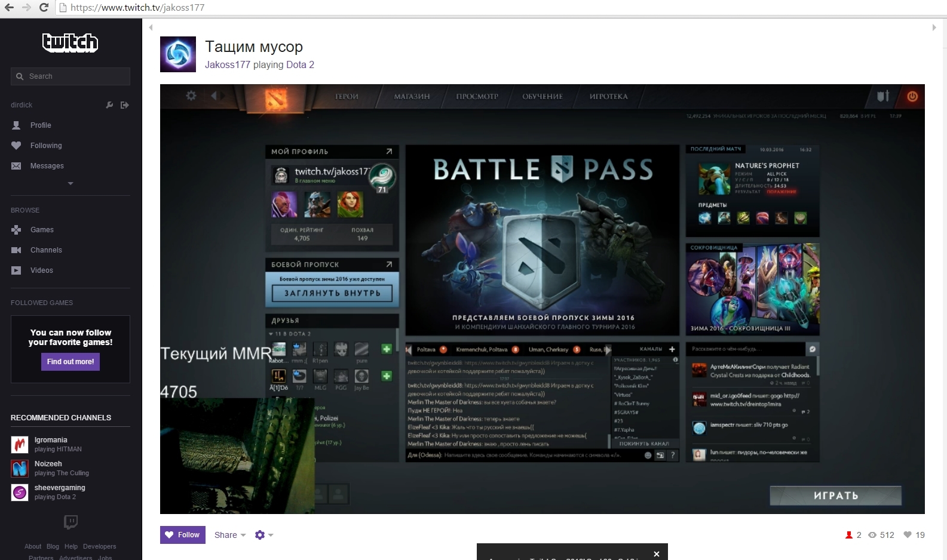Browse Videos in the sidebar
Viewport: 947px width, 560px height.
click(x=42, y=270)
